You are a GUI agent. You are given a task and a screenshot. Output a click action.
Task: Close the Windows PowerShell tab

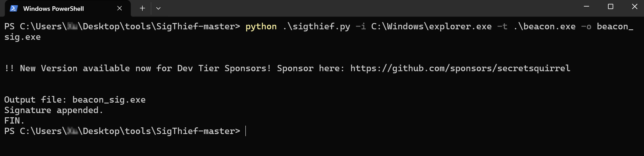[120, 8]
